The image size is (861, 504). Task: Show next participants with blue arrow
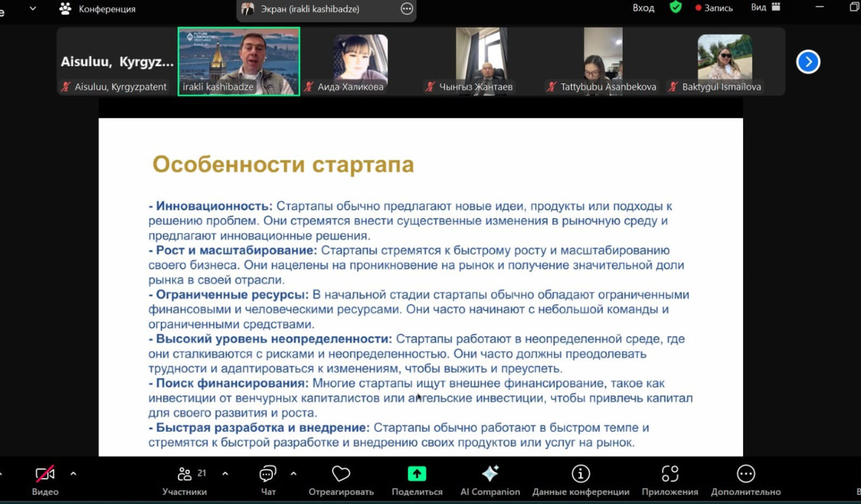click(x=807, y=62)
